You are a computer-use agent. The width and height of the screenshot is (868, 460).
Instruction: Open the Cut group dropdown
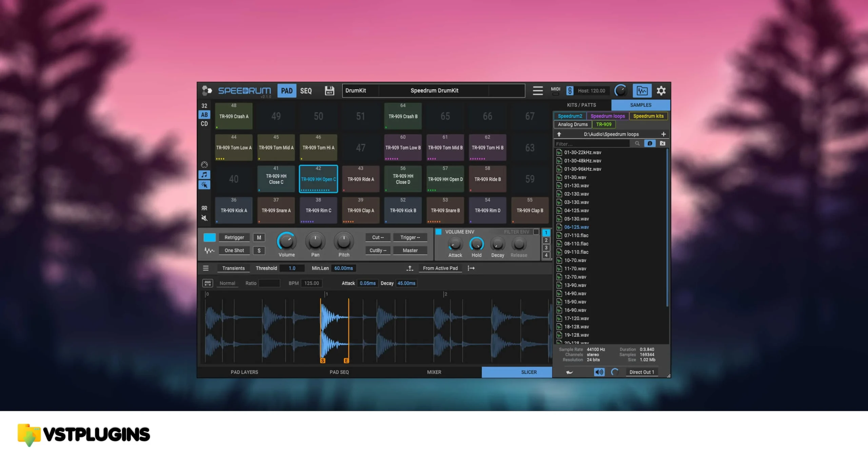pyautogui.click(x=378, y=237)
